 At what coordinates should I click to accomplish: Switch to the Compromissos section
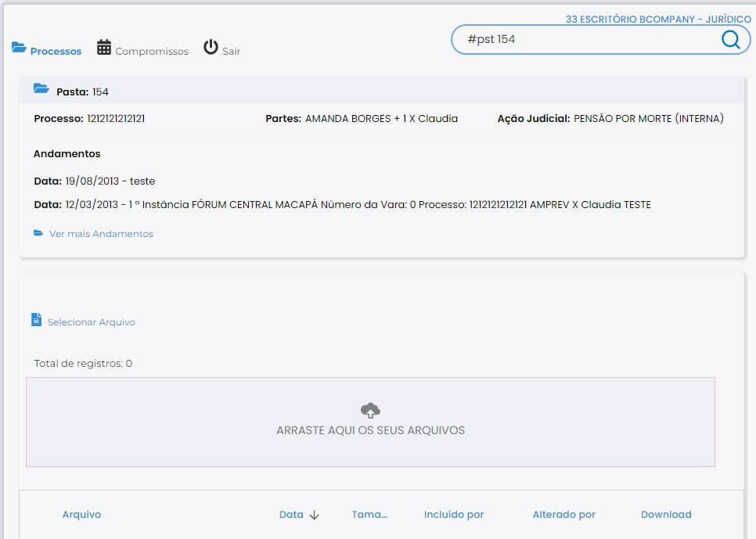151,50
